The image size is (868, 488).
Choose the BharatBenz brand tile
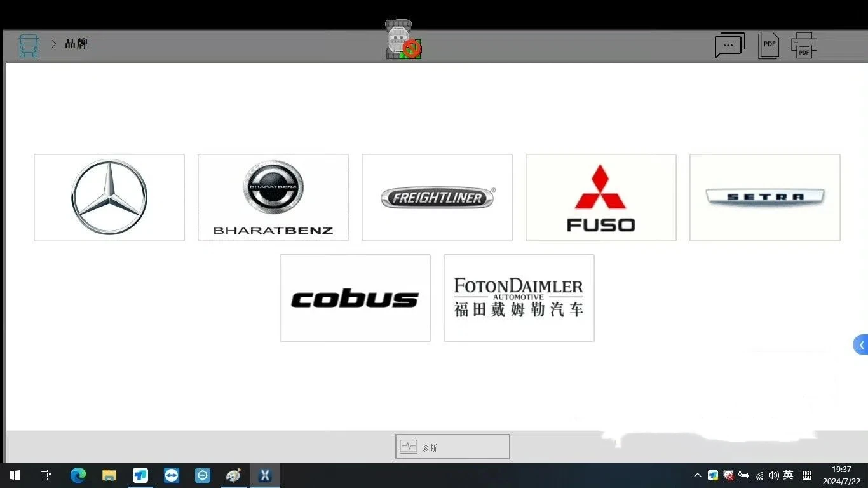[273, 198]
